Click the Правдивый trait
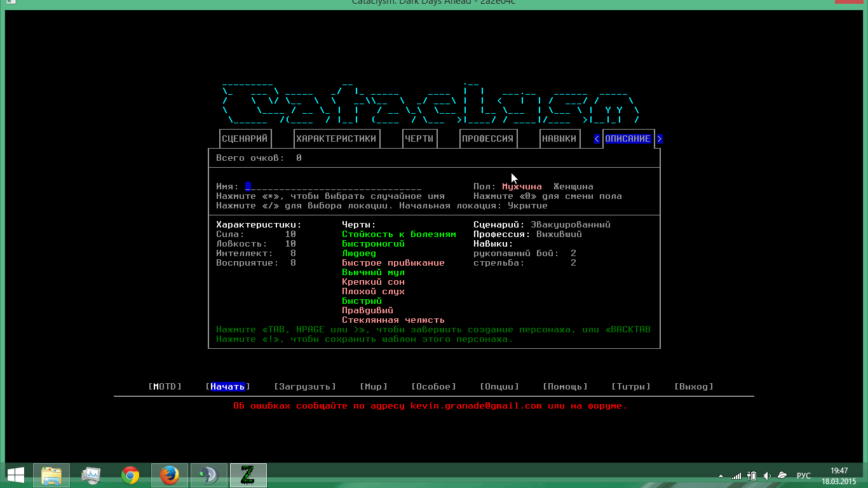Viewport: 868px width, 488px height. pos(367,311)
